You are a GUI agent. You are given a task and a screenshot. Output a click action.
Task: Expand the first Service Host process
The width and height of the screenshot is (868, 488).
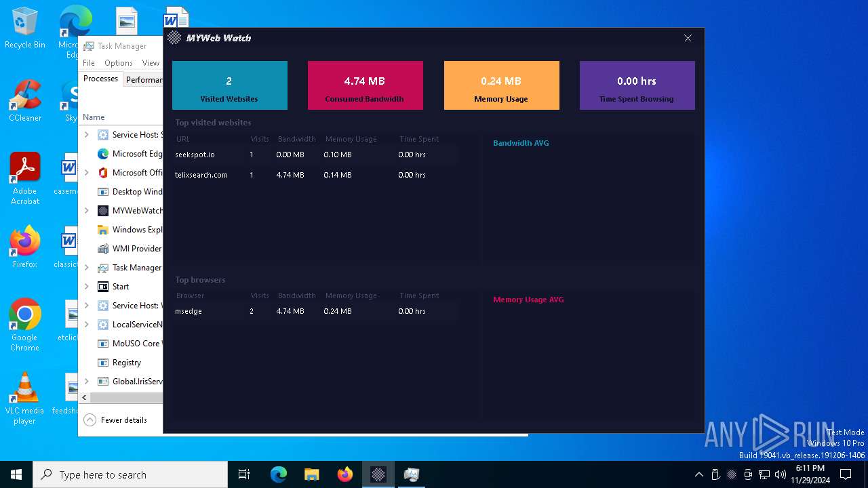point(86,135)
